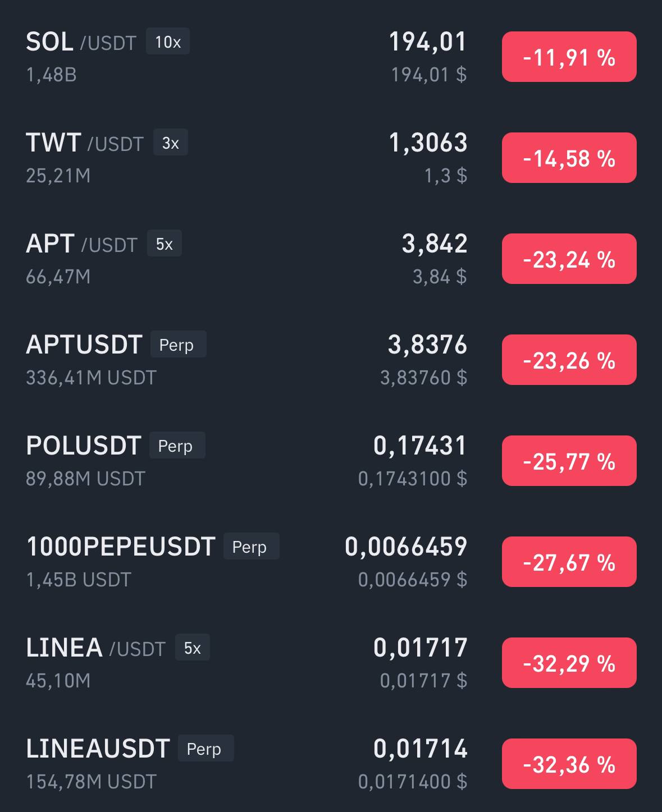Open the SOL /USDT pair row
Screen dimensions: 662x812
click(331, 57)
